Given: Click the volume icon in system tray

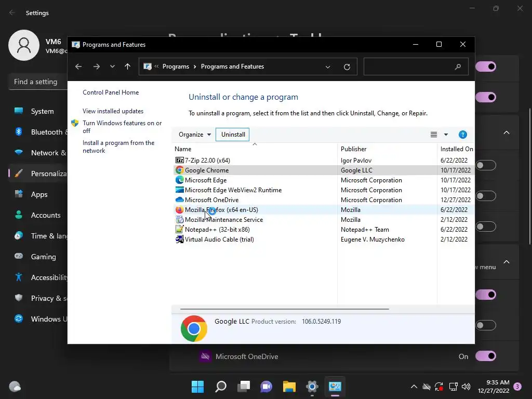Looking at the screenshot, I should point(466,387).
